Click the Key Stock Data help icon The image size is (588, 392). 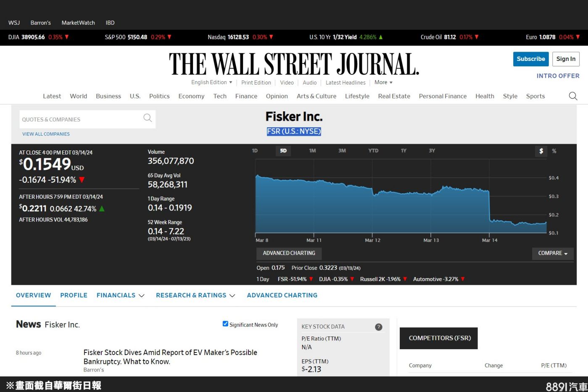[378, 327]
